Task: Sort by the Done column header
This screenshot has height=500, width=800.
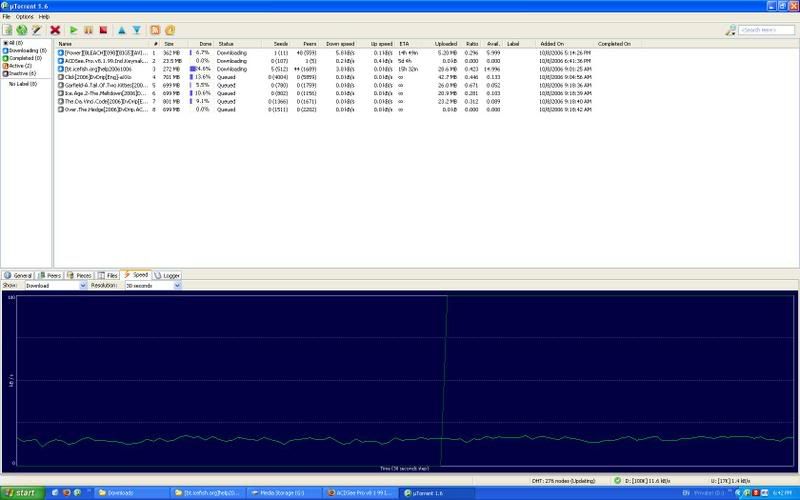Action: tap(201, 44)
